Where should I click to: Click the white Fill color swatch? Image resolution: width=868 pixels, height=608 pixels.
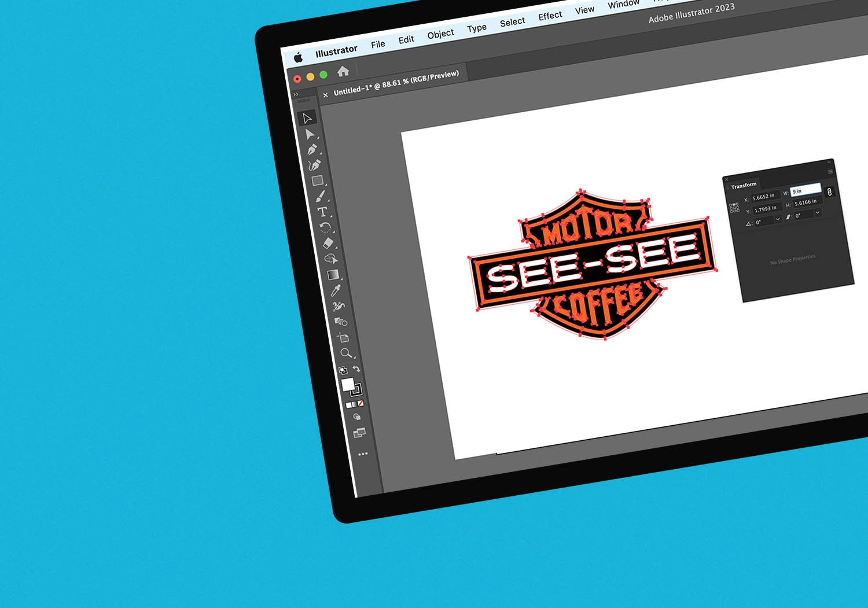(x=348, y=385)
